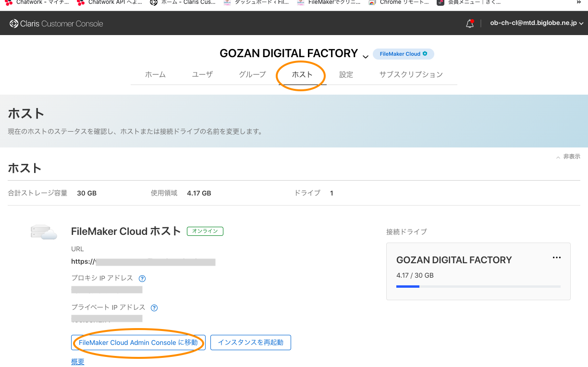The width and height of the screenshot is (588, 367).
Task: Click the 使用領域 label
Action: 164,193
